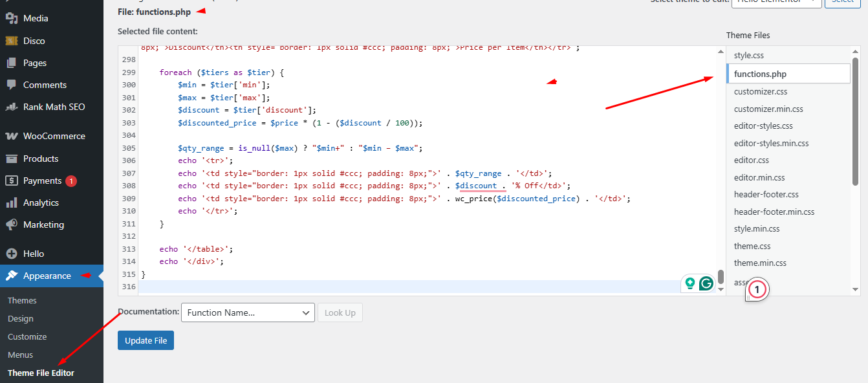
Task: Open the Design submenu item
Action: pos(21,318)
